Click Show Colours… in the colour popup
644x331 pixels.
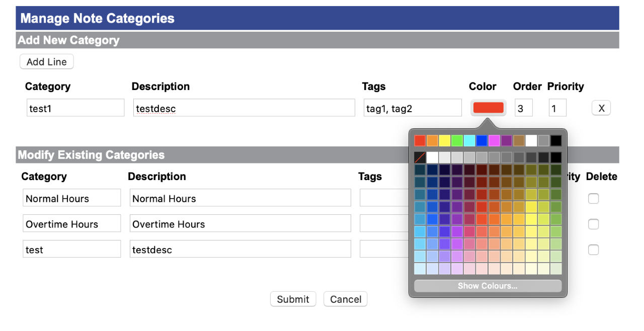(487, 286)
